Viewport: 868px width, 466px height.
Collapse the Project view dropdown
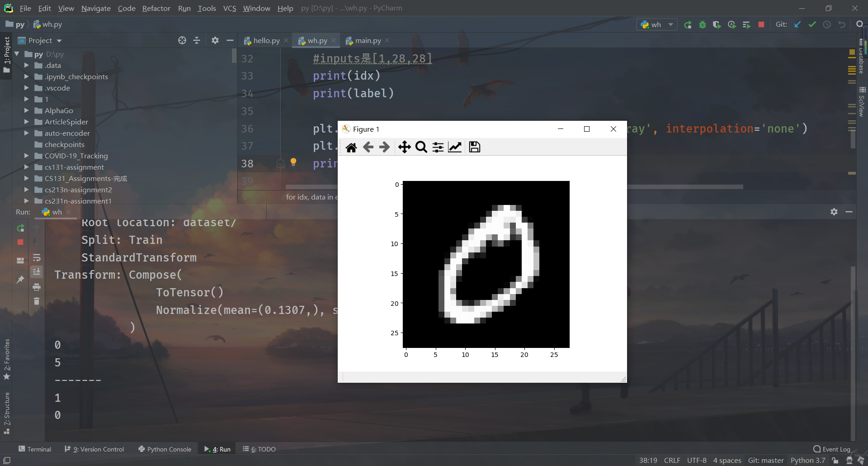point(59,40)
